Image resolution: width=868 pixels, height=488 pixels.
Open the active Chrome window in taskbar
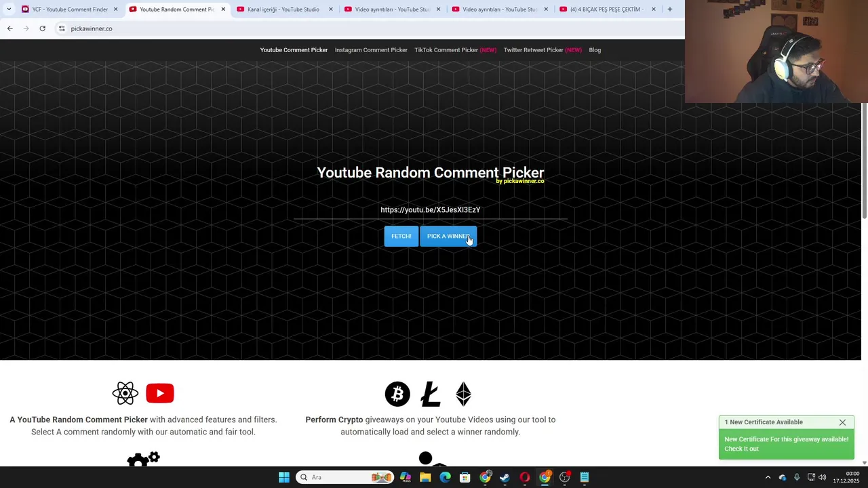545,477
